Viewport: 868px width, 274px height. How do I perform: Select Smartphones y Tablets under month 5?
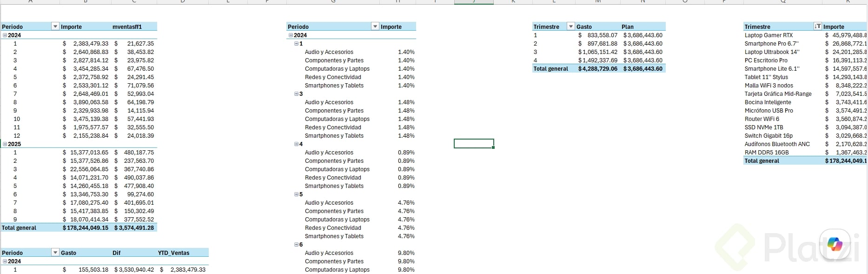[x=334, y=236]
